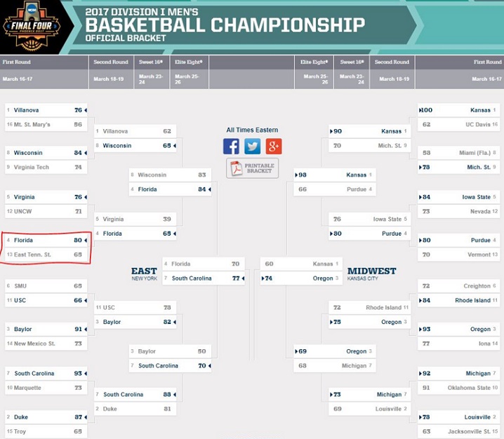Click the EAST New York region label
This screenshot has height=439, width=504.
click(x=144, y=273)
